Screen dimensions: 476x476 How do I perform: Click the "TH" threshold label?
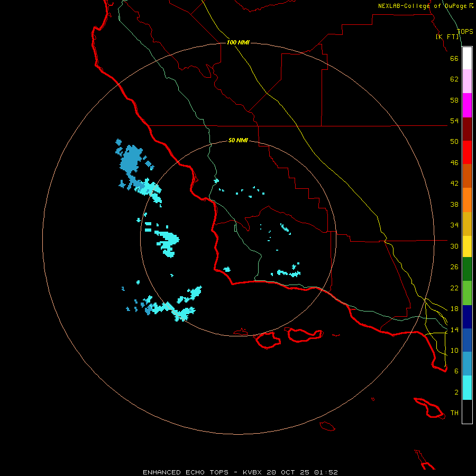pyautogui.click(x=454, y=413)
